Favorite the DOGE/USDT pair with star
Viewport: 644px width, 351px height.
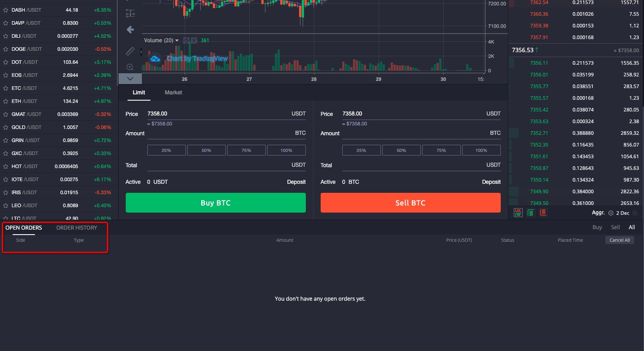click(6, 49)
